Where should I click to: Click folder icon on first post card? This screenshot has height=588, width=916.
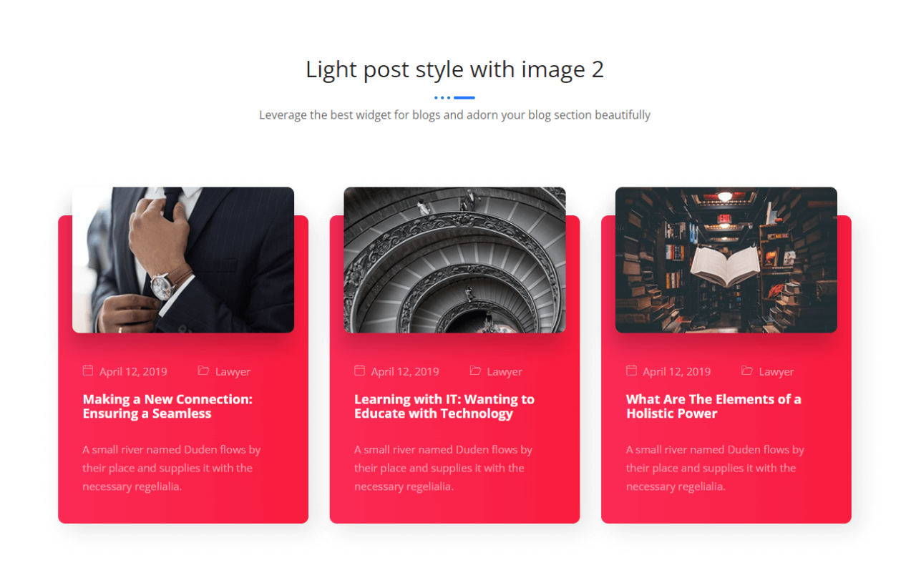(x=203, y=371)
